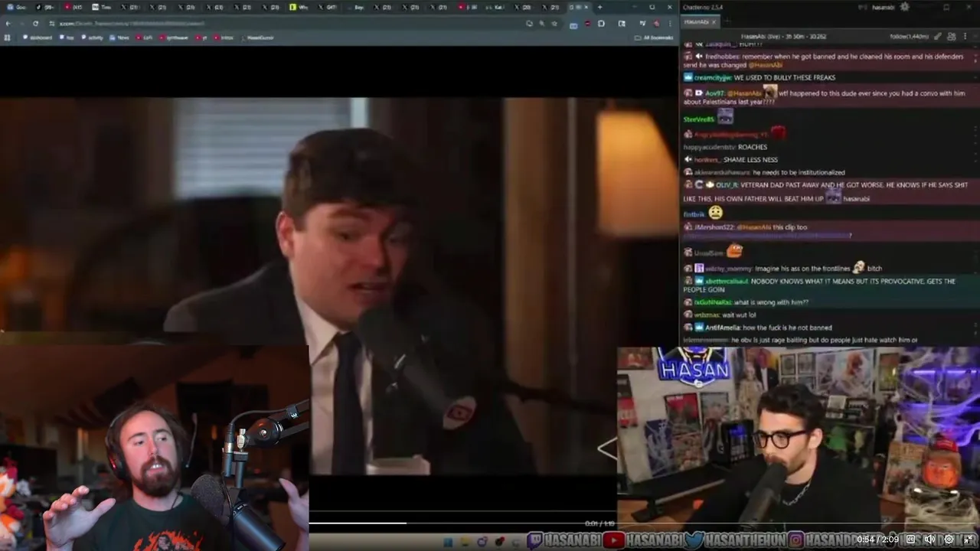This screenshot has width=980, height=551.
Task: Open the File Explorer taskbar icon
Action: [x=465, y=541]
